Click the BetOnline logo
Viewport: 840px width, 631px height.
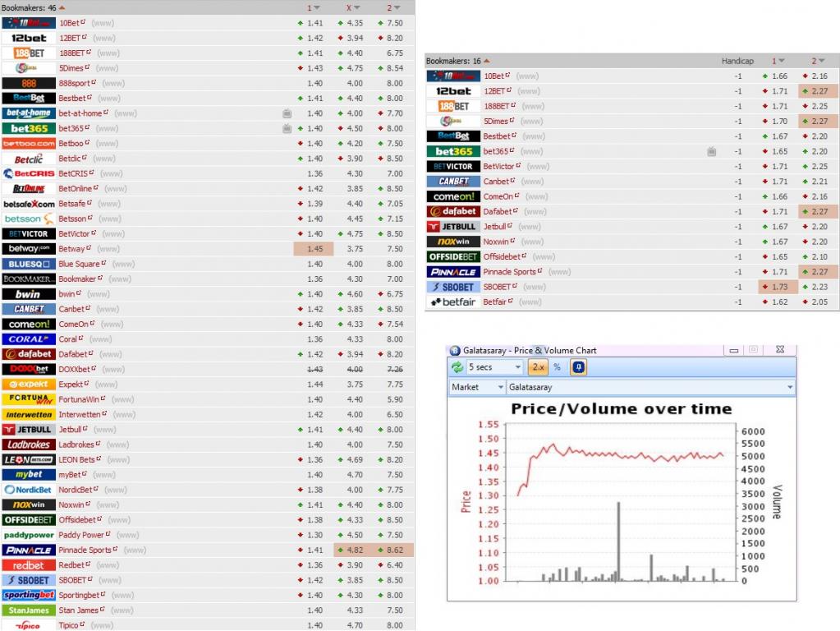click(29, 189)
